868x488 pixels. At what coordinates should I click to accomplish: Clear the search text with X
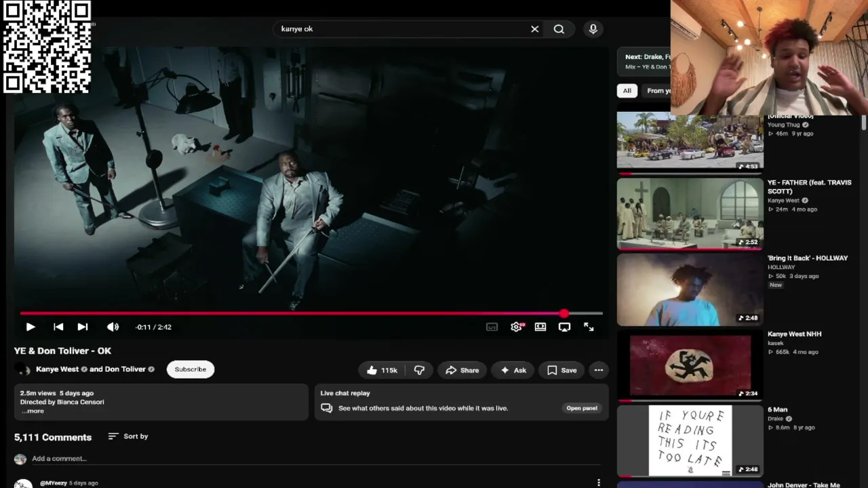click(x=534, y=29)
